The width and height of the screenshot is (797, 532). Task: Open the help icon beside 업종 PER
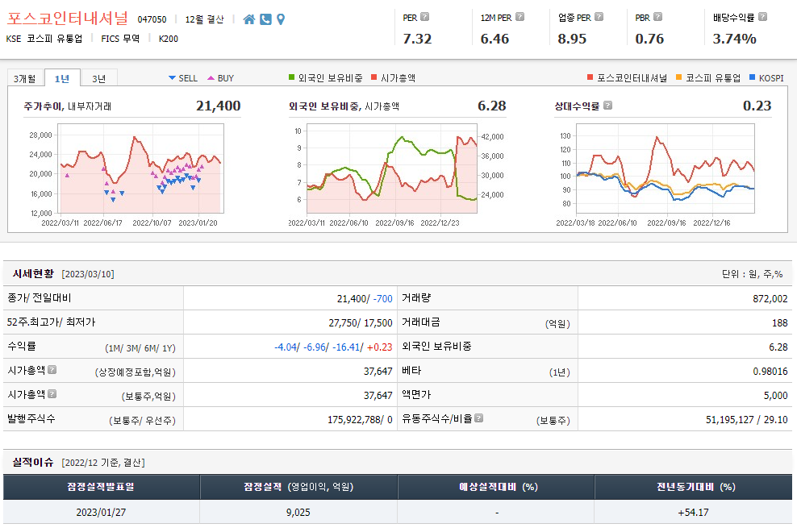coord(599,17)
